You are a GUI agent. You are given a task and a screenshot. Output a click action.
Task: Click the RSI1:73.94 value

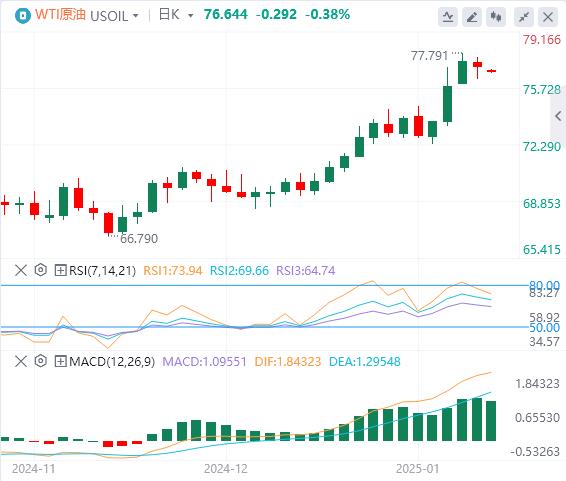pyautogui.click(x=173, y=271)
